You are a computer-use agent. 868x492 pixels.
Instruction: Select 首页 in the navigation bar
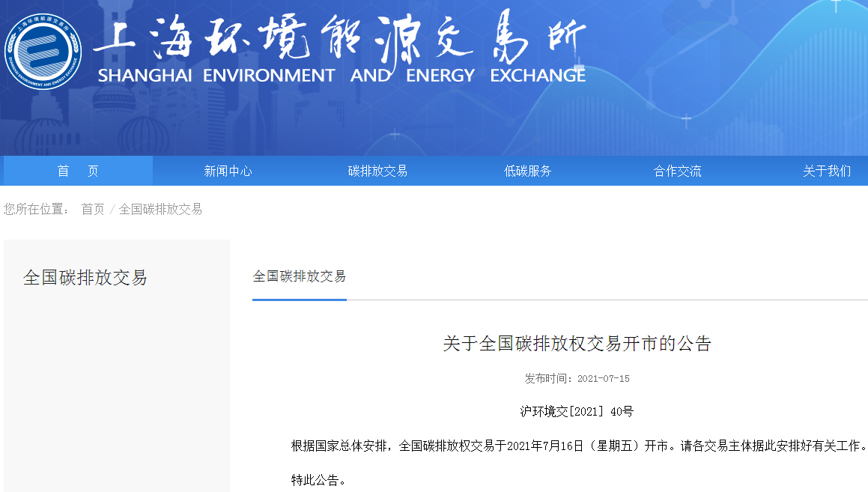coord(78,171)
